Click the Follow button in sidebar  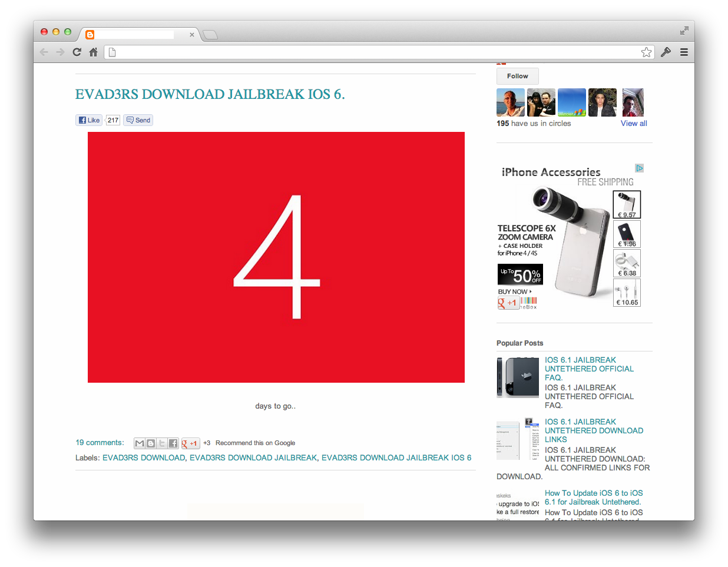click(x=517, y=76)
